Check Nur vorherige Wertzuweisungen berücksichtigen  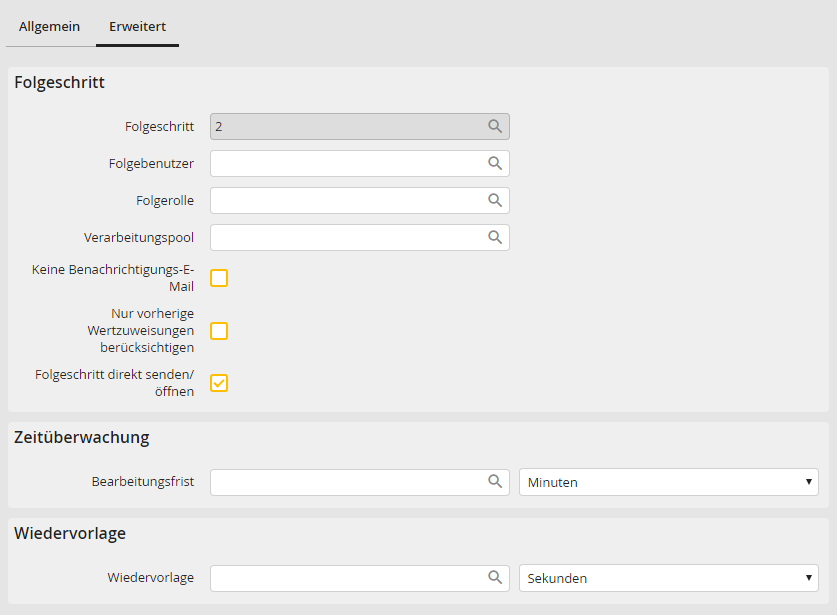tap(219, 331)
